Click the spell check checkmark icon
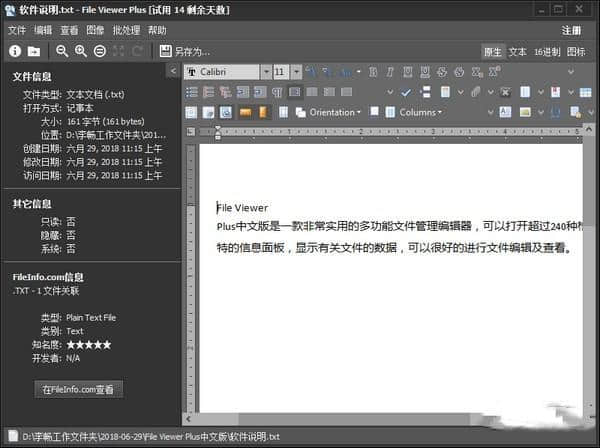600x448 pixels. 406,92
